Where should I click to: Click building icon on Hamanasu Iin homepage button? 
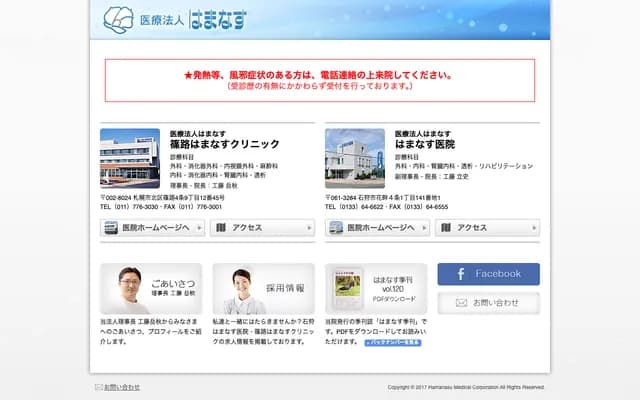click(335, 228)
